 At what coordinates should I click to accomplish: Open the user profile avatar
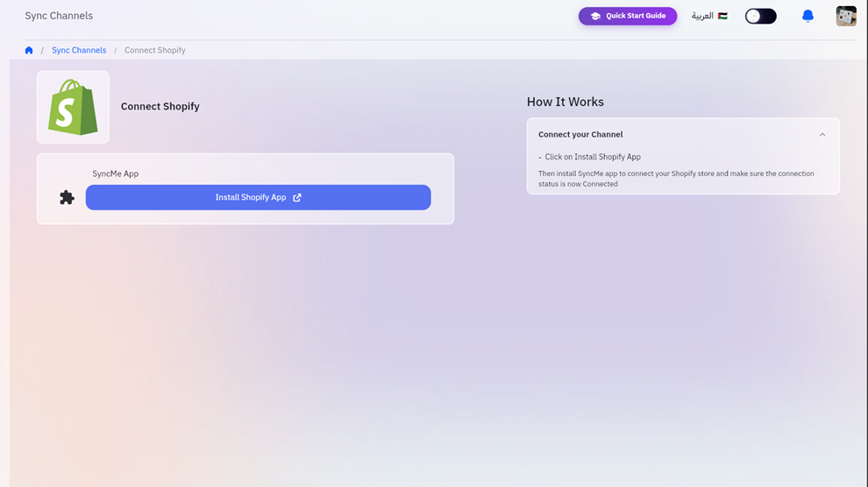tap(845, 16)
